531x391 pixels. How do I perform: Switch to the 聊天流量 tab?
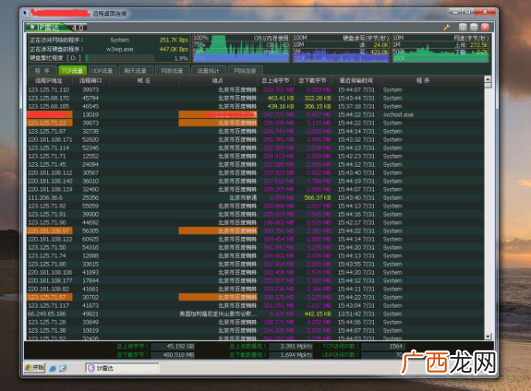pyautogui.click(x=135, y=71)
